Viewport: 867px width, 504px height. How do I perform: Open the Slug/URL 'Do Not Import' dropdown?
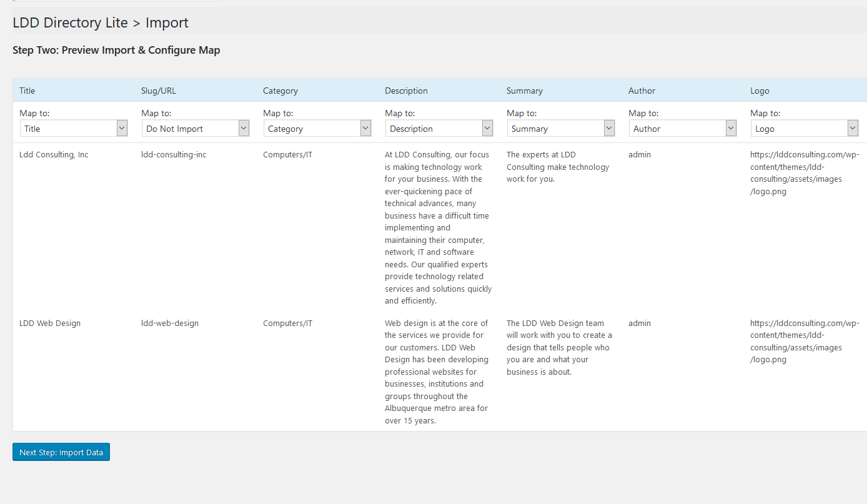coord(196,128)
